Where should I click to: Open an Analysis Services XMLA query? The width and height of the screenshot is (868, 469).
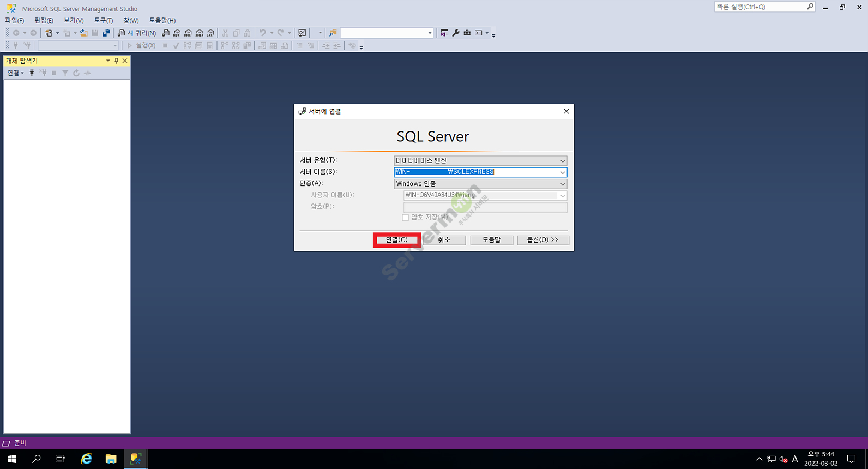199,33
